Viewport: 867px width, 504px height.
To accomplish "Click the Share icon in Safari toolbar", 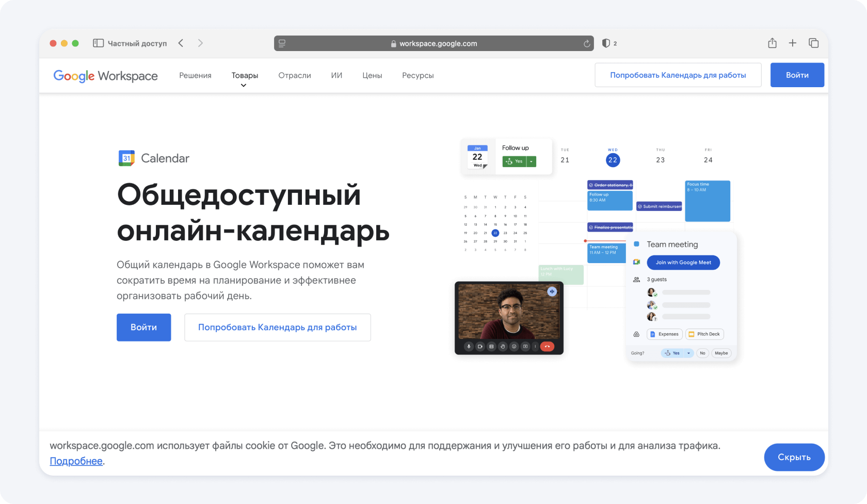I will (x=772, y=43).
